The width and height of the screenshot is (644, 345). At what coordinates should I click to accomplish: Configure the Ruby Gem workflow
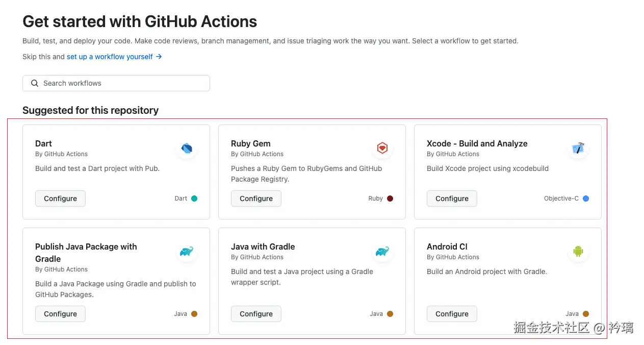coord(256,199)
